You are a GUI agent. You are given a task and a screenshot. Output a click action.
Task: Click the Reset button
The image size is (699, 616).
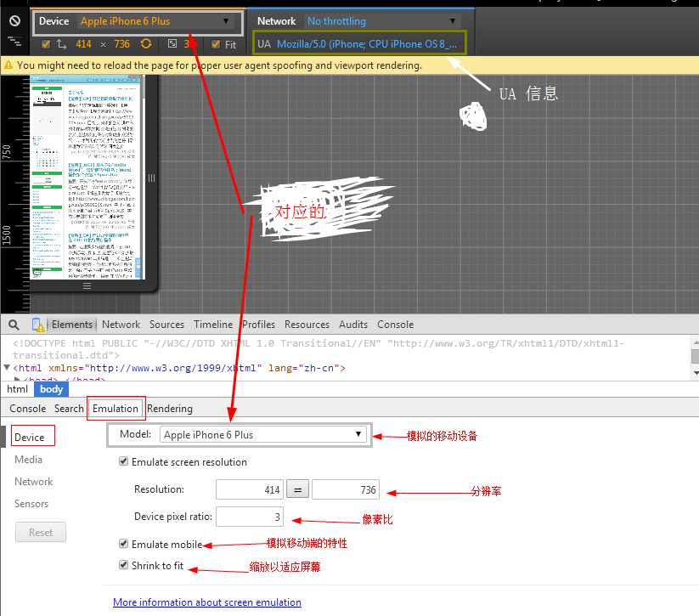click(x=41, y=532)
